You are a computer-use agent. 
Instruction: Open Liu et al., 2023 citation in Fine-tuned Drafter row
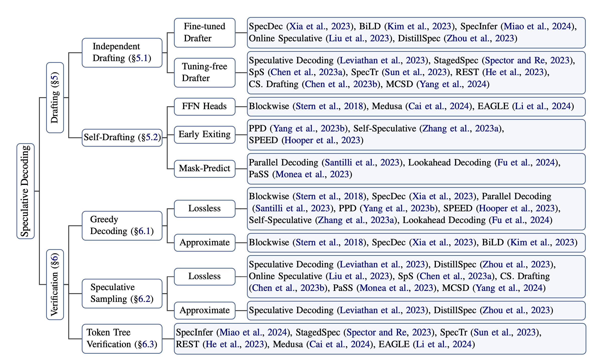pos(359,38)
